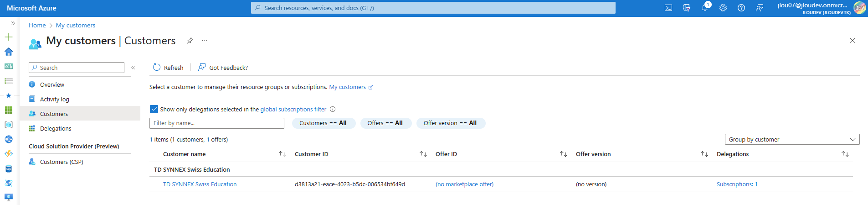
Task: Open Dashboard icon in left sidebar
Action: [x=9, y=66]
